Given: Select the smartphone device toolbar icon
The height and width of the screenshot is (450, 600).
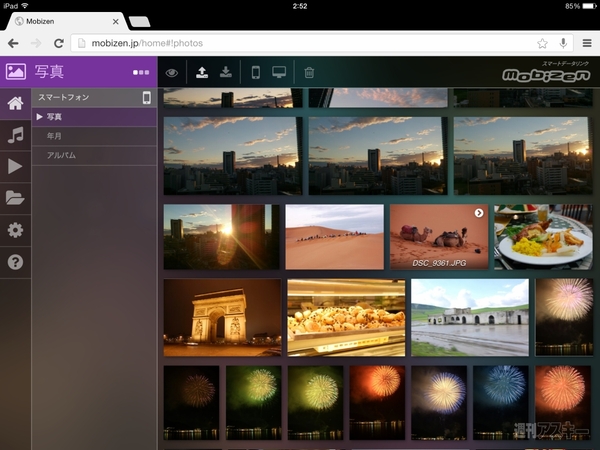Looking at the screenshot, I should (256, 72).
